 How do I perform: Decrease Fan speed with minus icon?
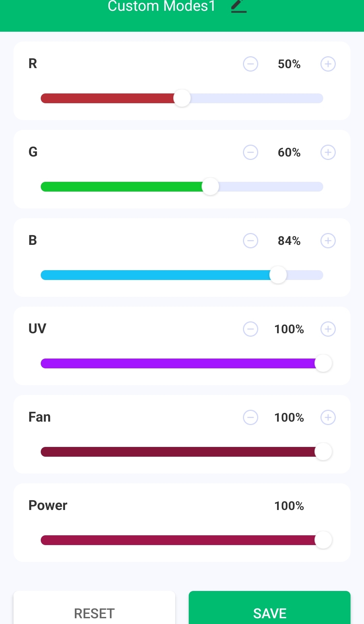pos(250,418)
